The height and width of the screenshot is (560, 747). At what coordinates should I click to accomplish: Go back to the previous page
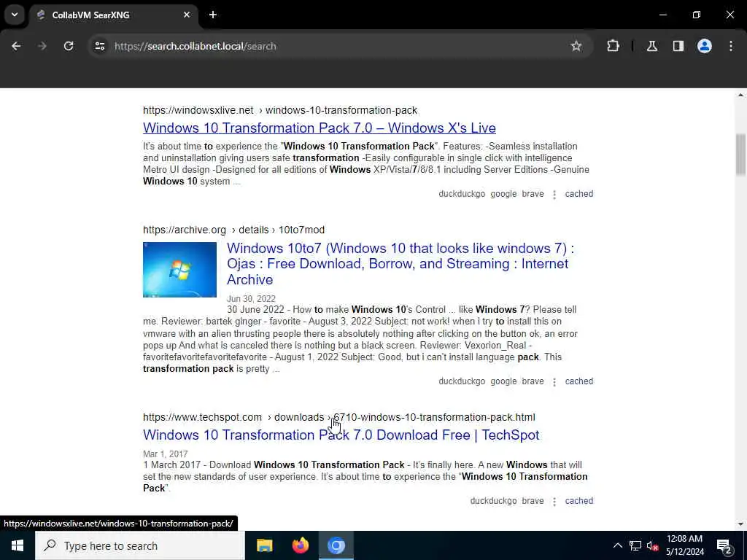point(16,46)
